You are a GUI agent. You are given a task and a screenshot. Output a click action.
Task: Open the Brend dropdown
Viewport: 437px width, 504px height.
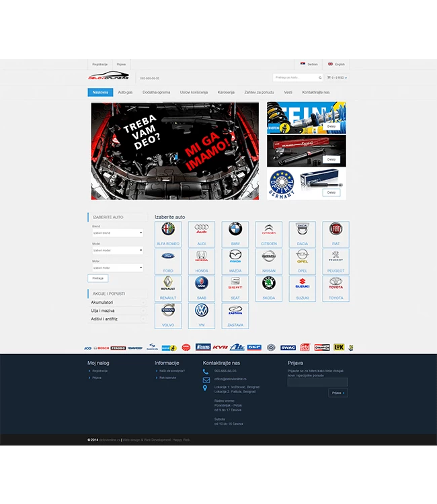[x=118, y=233]
